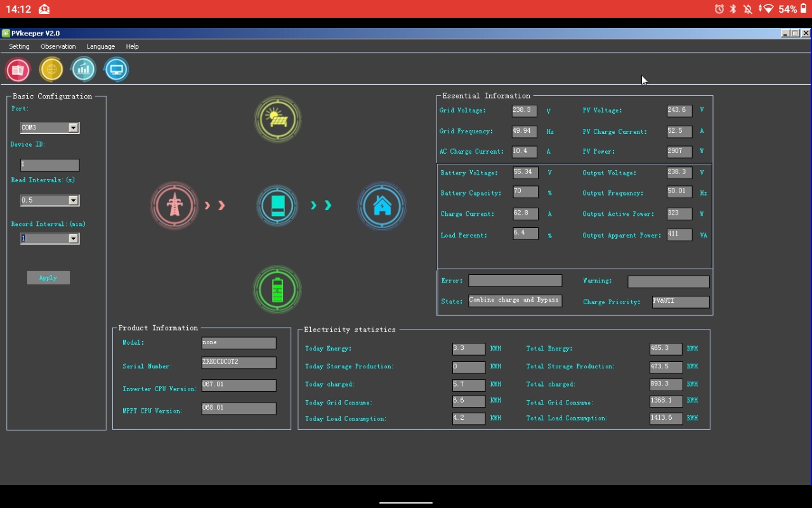Expand the Record Interval dropdown
The width and height of the screenshot is (812, 508).
73,239
